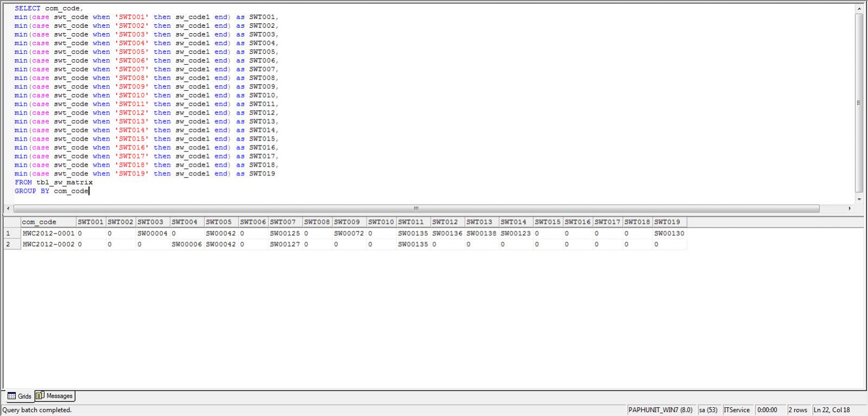Click cell SW00072 in SWT009 column

(349, 234)
